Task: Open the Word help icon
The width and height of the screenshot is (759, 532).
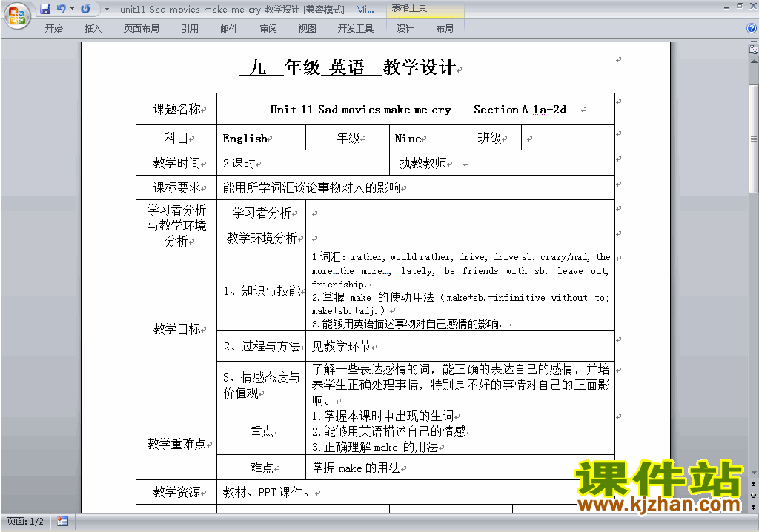Action: point(752,29)
